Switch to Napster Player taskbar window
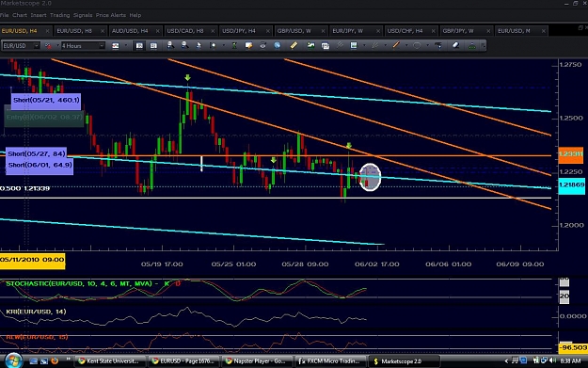 [x=257, y=361]
